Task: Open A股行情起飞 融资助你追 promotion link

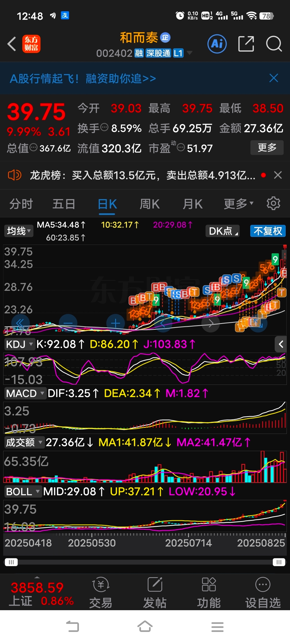Action: click(x=83, y=79)
